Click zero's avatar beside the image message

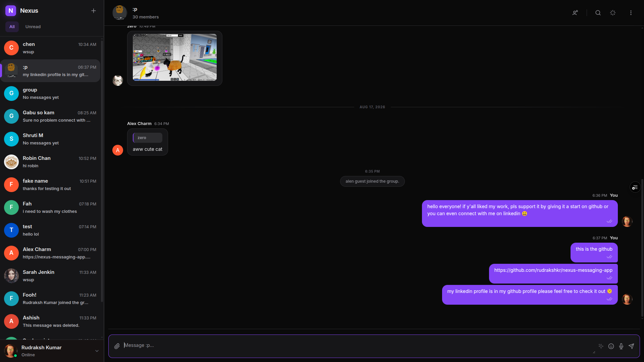coord(118,80)
